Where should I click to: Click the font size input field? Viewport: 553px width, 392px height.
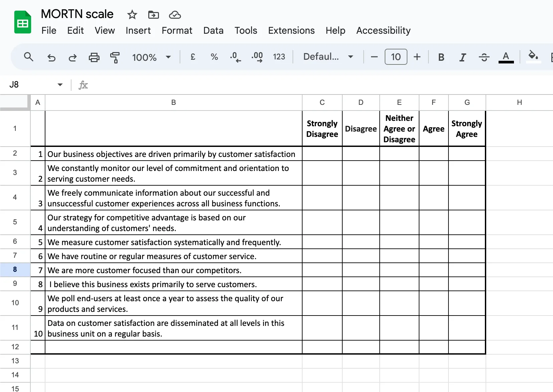(396, 57)
